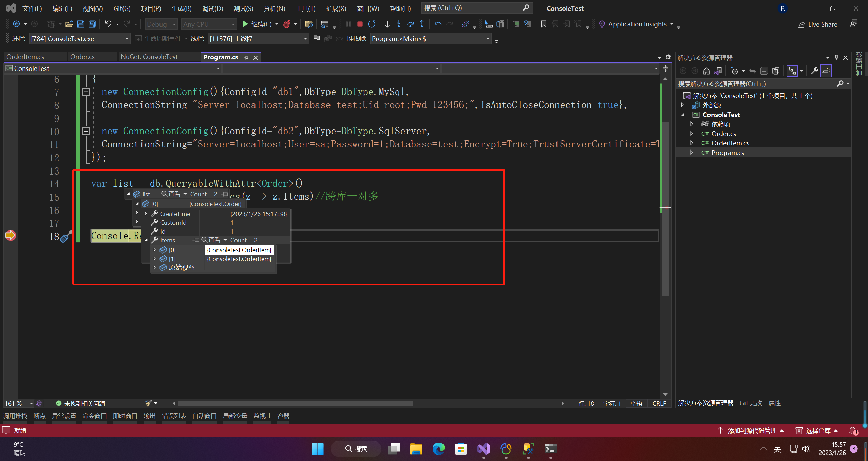Pin the Program.cs tab
This screenshot has width=868, height=461.
point(246,58)
